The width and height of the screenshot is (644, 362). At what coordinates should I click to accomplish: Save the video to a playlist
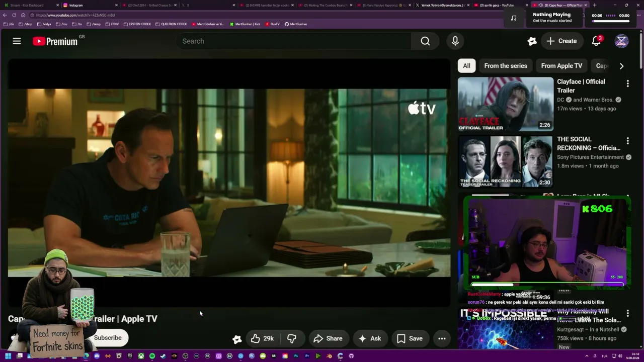[x=410, y=338]
